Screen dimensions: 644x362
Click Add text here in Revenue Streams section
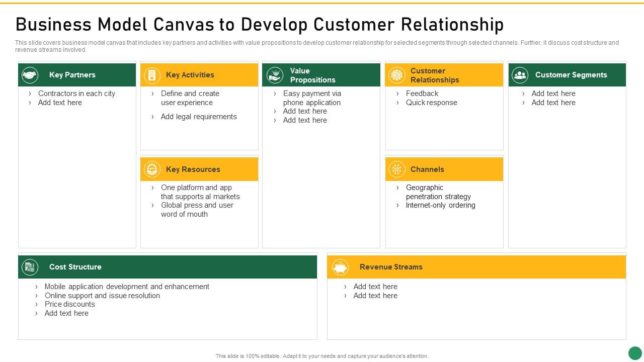pos(375,287)
